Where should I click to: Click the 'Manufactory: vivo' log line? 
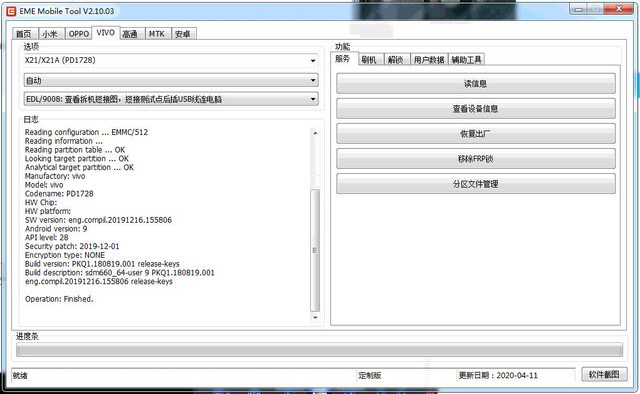coord(55,176)
